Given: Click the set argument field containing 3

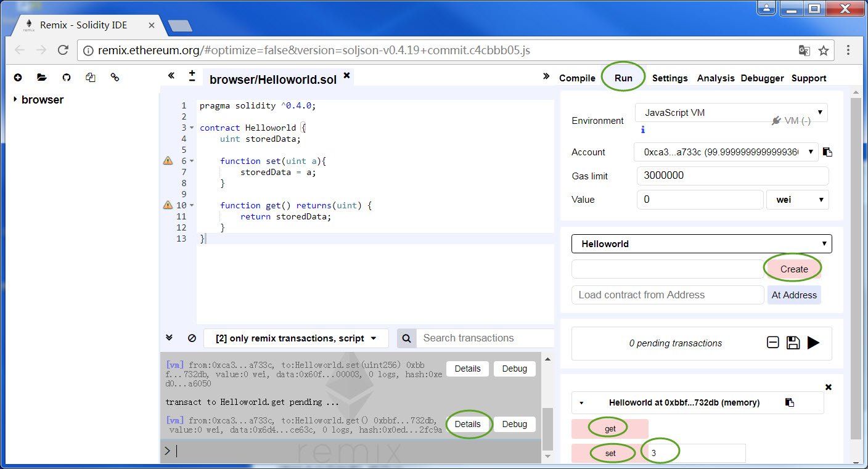Looking at the screenshot, I should coord(697,453).
